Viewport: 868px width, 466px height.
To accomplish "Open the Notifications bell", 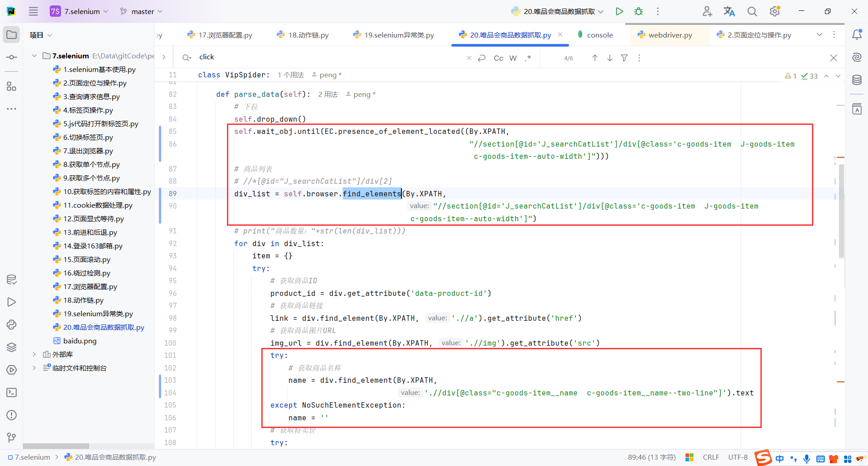I will [857, 35].
